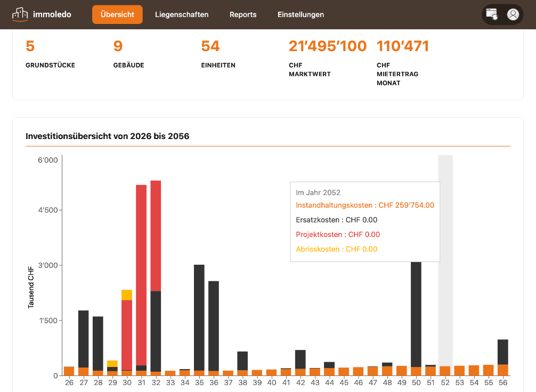Open the user profile avatar icon
The image size is (536, 392).
click(513, 14)
